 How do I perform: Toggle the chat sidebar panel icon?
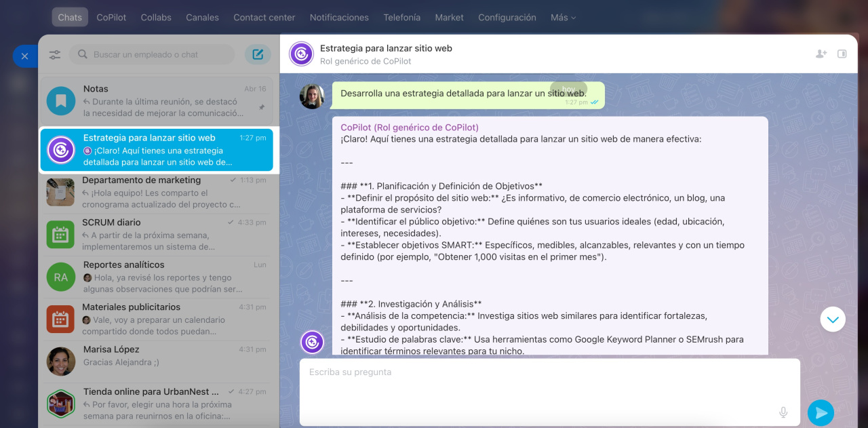pos(842,54)
